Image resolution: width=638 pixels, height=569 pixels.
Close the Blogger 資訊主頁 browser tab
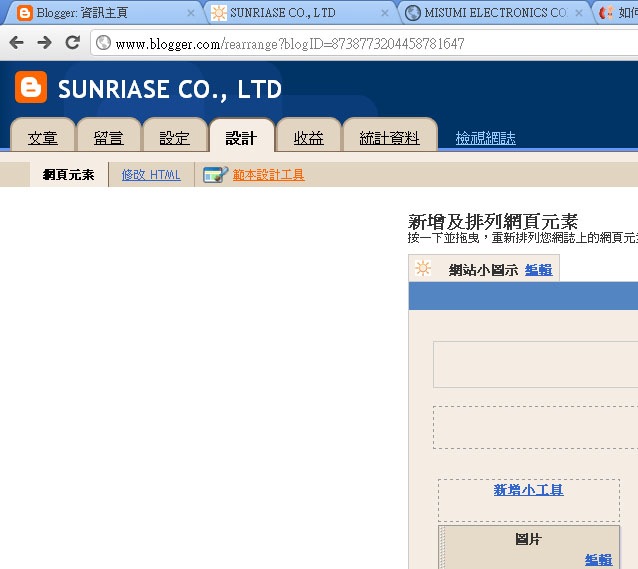190,13
